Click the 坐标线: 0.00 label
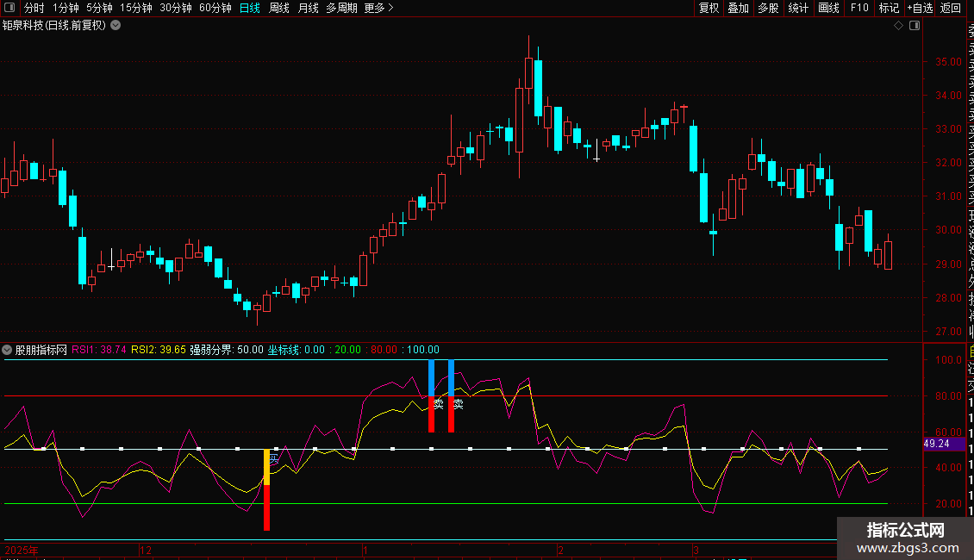 pos(297,350)
